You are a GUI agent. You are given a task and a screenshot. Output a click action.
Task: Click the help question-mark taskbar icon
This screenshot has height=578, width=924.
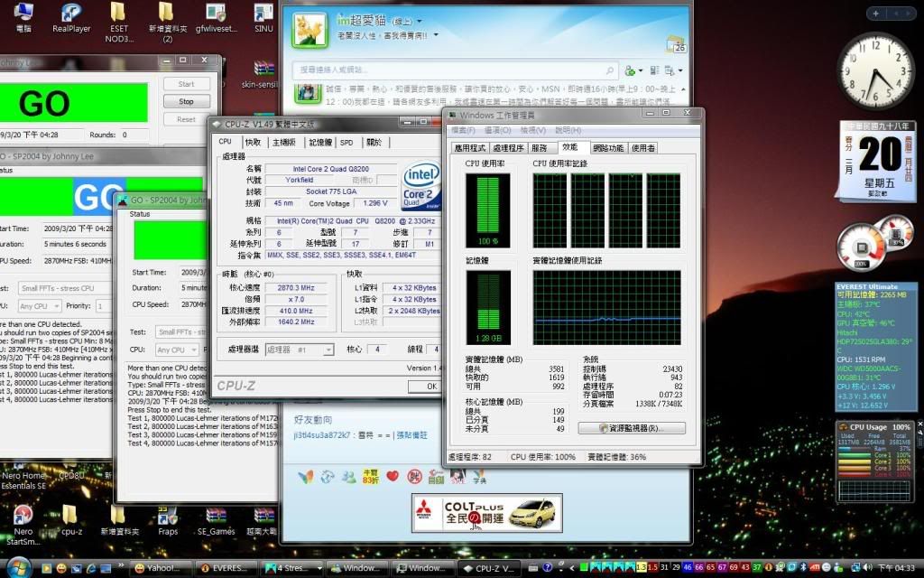pos(547,567)
